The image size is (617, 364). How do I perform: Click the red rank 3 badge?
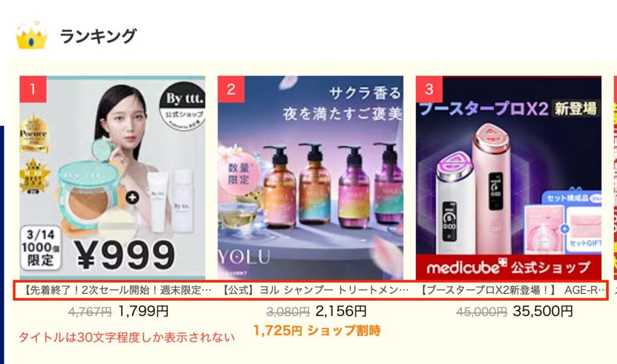coord(429,89)
